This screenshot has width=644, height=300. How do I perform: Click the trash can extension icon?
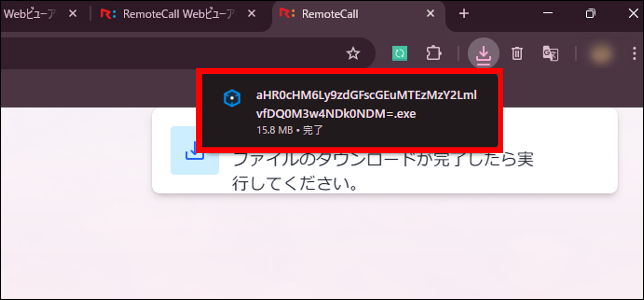[x=517, y=53]
